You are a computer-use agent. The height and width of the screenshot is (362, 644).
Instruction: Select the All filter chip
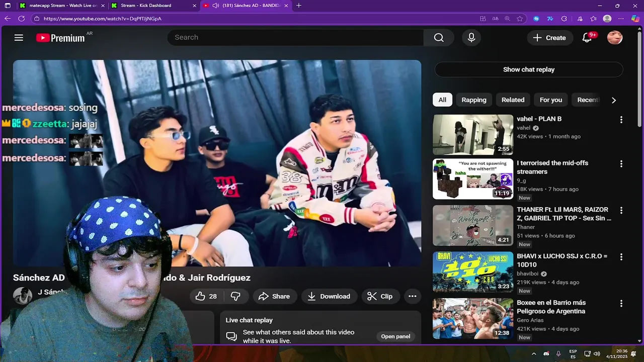pyautogui.click(x=442, y=100)
